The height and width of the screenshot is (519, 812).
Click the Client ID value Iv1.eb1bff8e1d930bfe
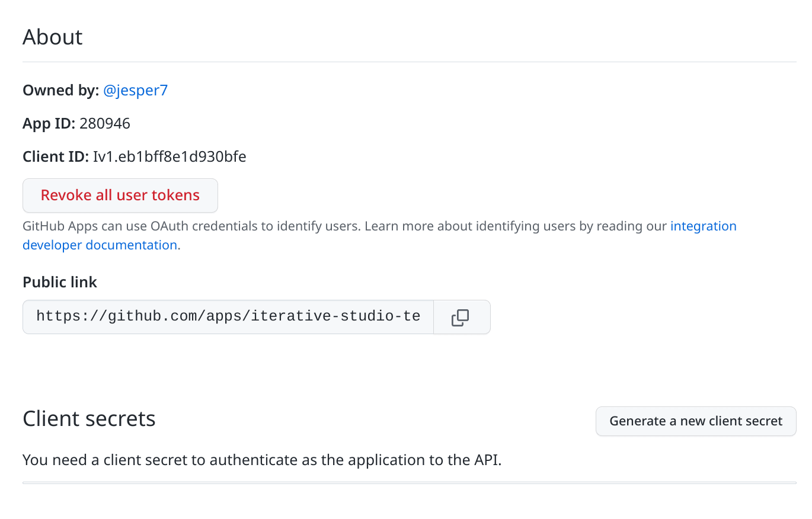170,157
